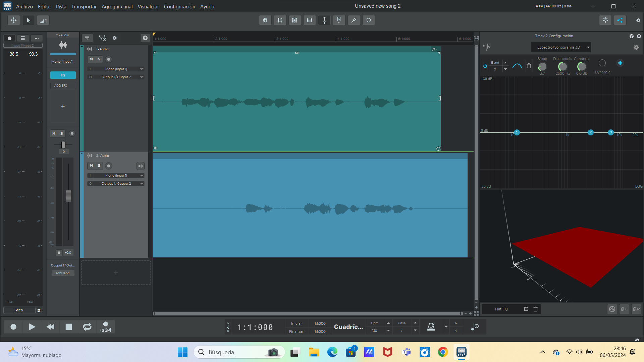Click the channel volume fader handle

[x=68, y=196]
